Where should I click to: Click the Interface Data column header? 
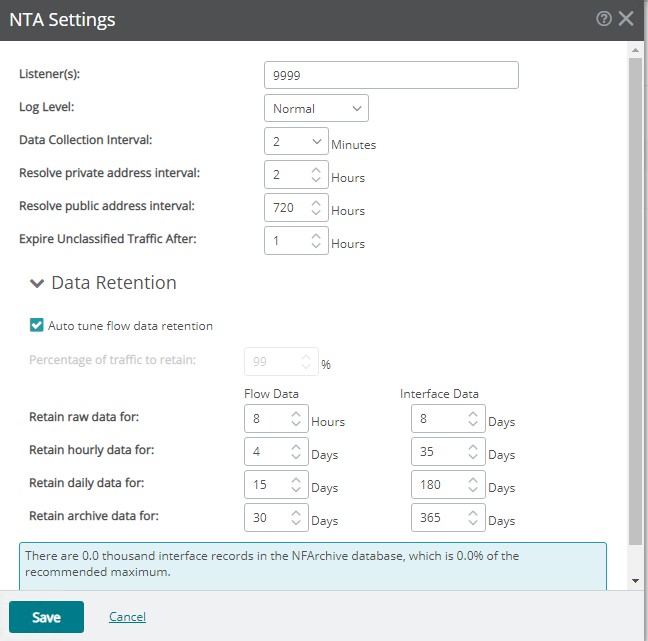click(439, 393)
